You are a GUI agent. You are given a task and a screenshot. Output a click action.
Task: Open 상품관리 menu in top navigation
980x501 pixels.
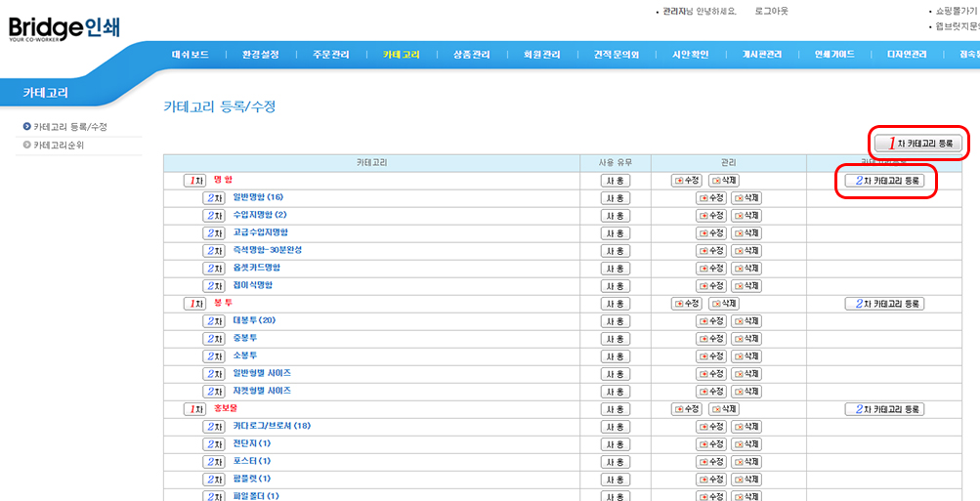pos(472,55)
